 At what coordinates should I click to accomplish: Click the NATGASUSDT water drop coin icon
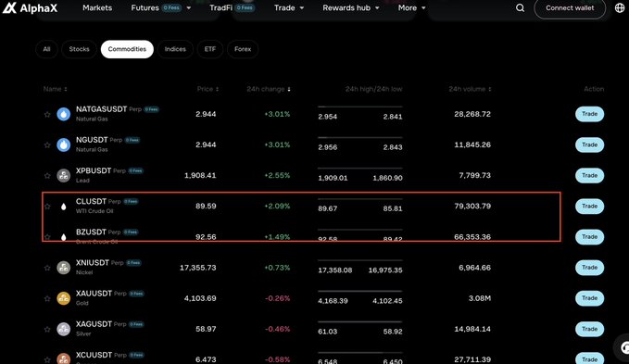coord(63,114)
